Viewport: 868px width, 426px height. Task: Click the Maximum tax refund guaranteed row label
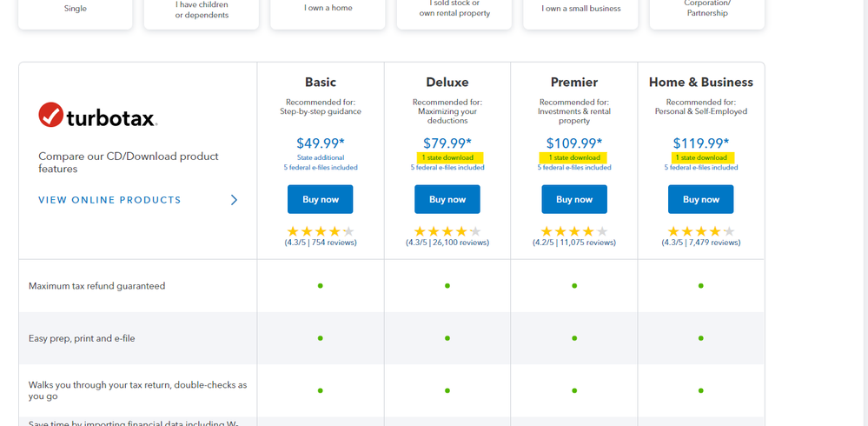click(x=96, y=286)
